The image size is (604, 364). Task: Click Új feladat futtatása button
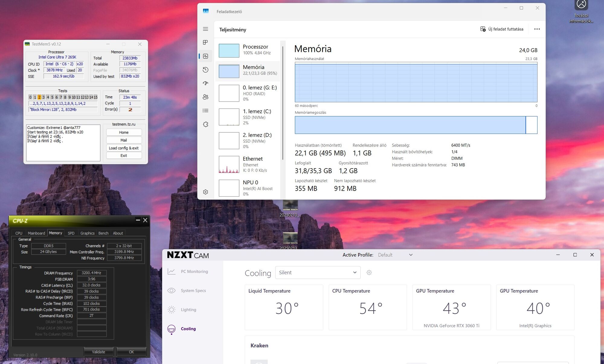[502, 29]
